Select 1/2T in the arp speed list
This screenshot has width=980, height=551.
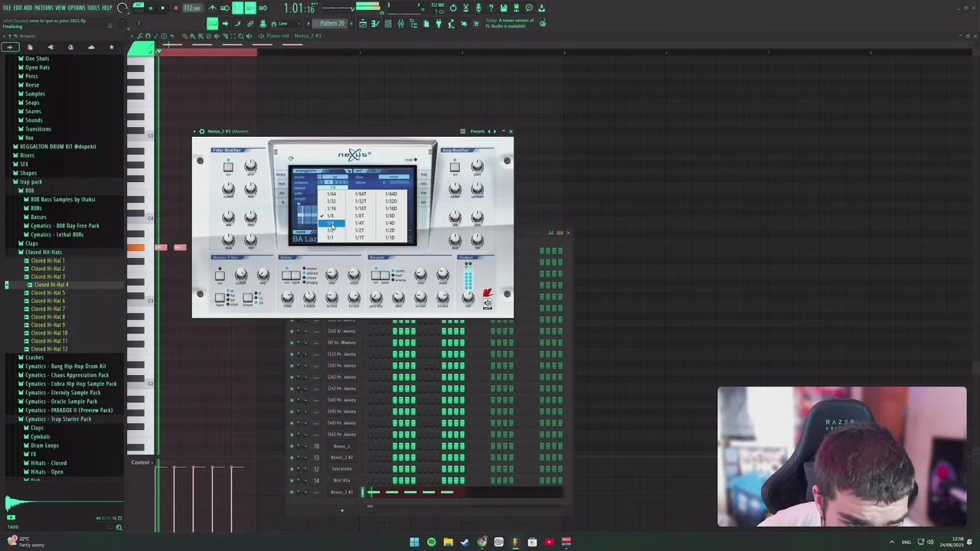pos(360,230)
